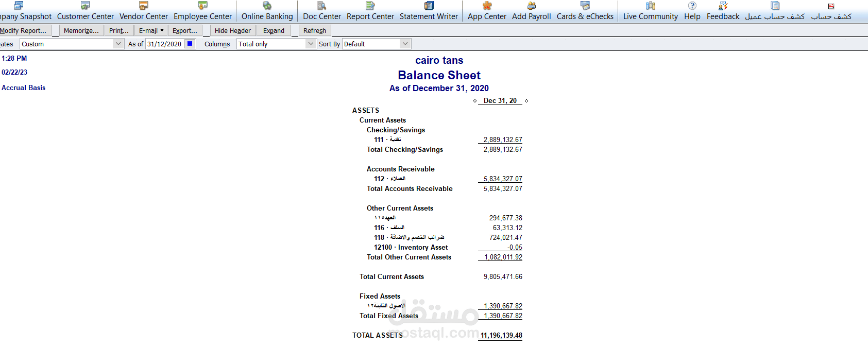Open the Columns Total only dropdown
Viewport: 868px width, 348px height.
pos(276,44)
